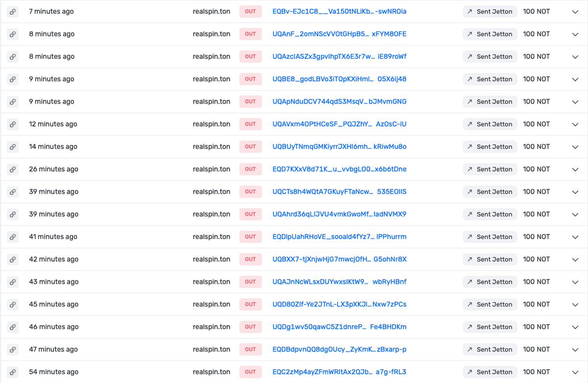Expand transaction row to UQAnF_2omNScVVOtGHpB5
This screenshot has width=588, height=383.
575,34
